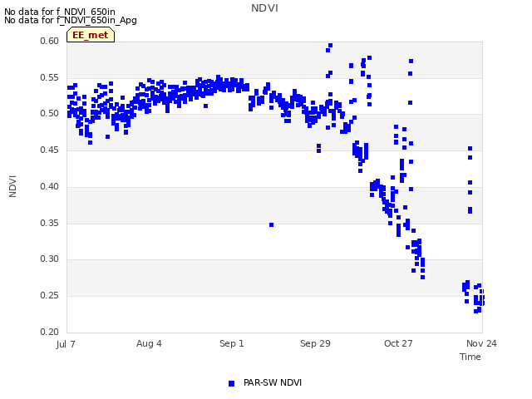Click the Aug 4 x-axis label

149,343
